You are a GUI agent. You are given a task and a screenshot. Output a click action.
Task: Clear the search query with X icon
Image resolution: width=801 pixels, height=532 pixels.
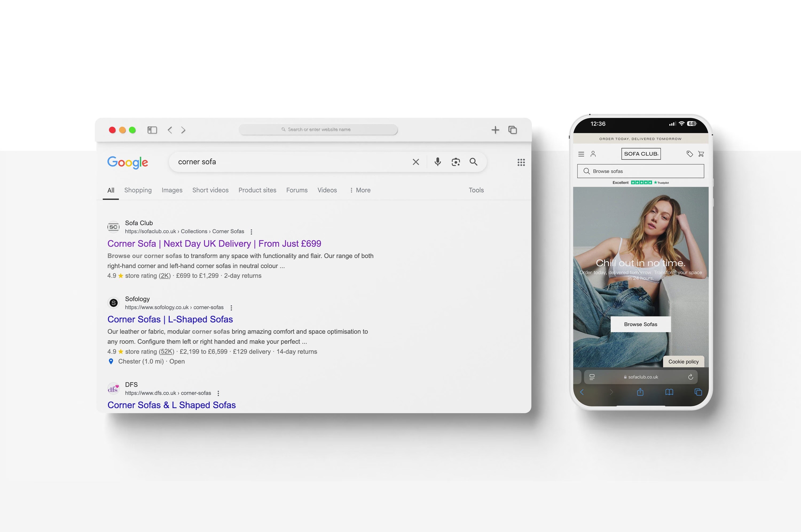pos(416,162)
